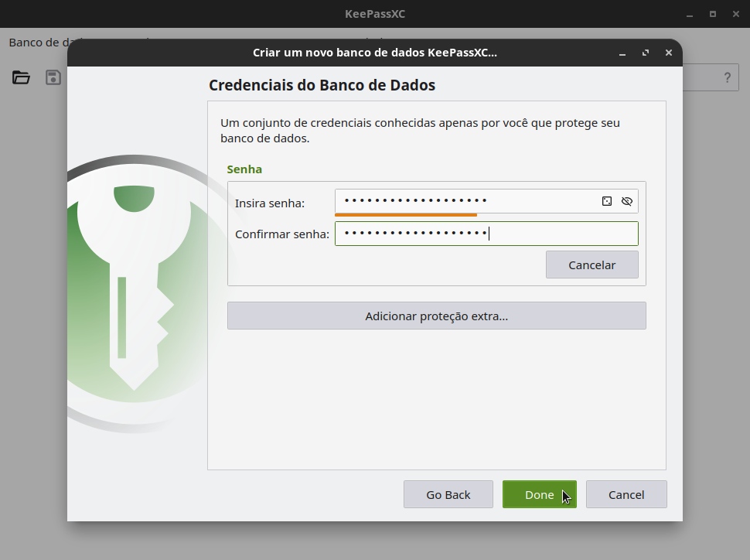This screenshot has width=750, height=560.
Task: Click Done to finish database creation
Action: pos(540,494)
